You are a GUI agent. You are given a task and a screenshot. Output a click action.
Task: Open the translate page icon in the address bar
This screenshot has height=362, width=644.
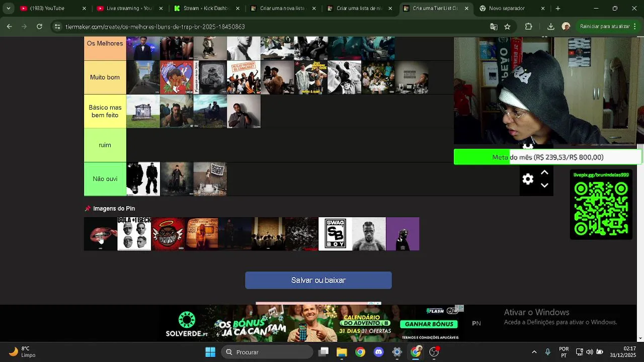pyautogui.click(x=494, y=27)
